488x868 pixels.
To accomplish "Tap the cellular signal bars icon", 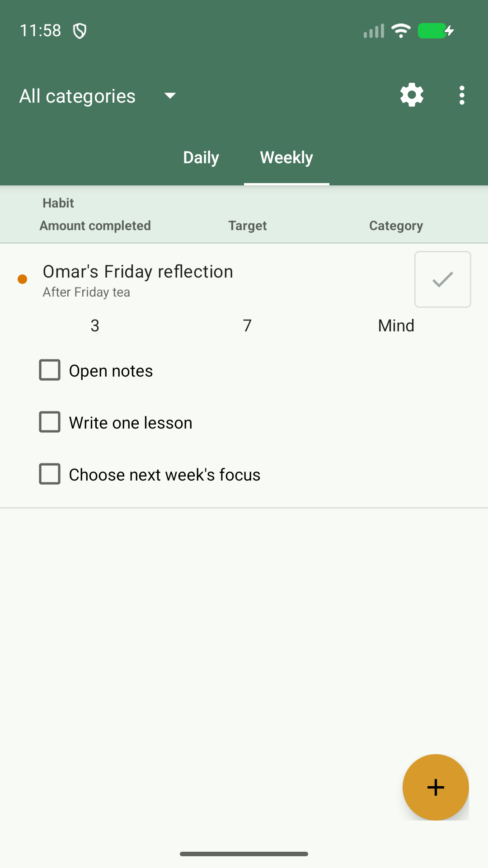I will [374, 31].
